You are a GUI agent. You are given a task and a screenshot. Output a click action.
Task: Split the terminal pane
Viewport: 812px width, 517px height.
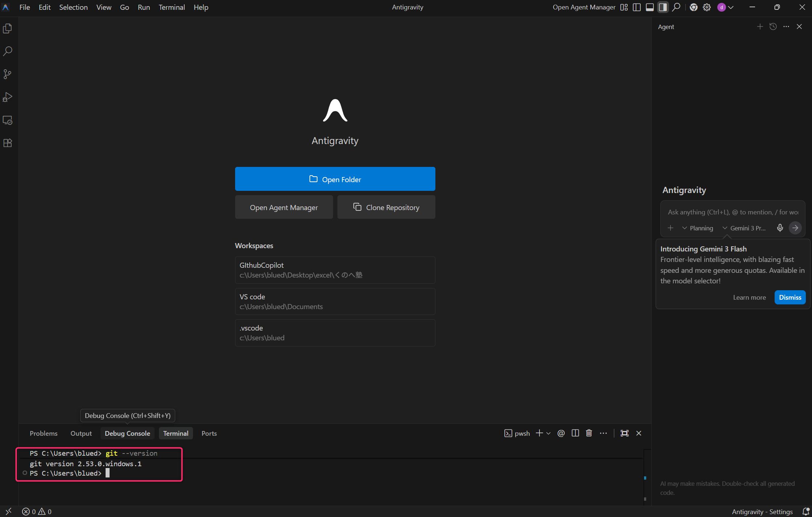575,433
